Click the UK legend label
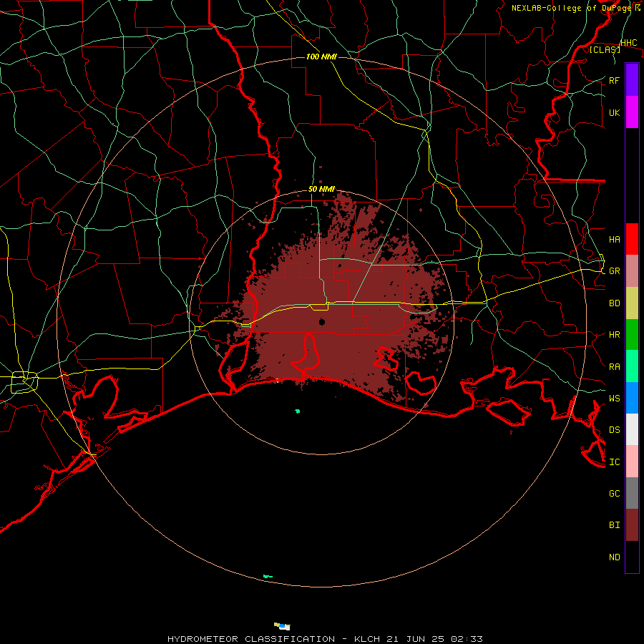The image size is (644, 644). point(614,112)
